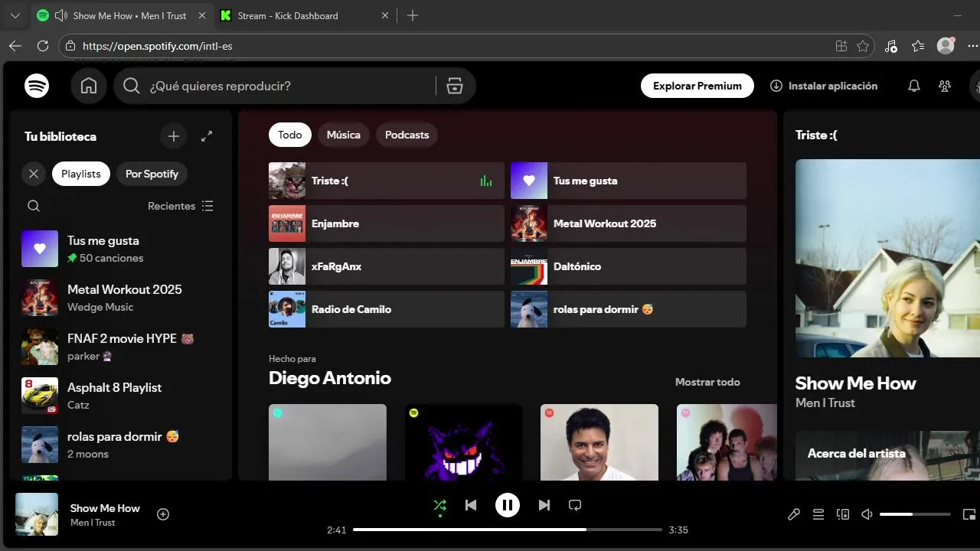Open the browser tab actions menu

coord(15,15)
